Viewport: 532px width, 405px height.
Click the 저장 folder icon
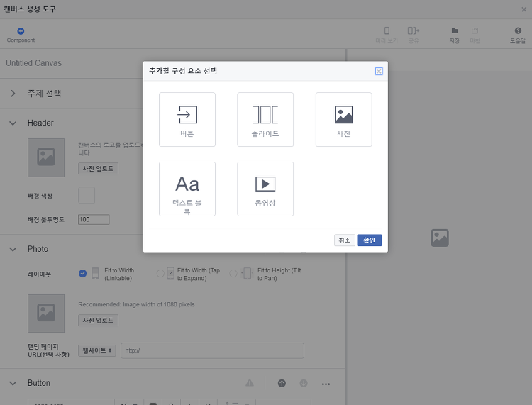(x=454, y=35)
